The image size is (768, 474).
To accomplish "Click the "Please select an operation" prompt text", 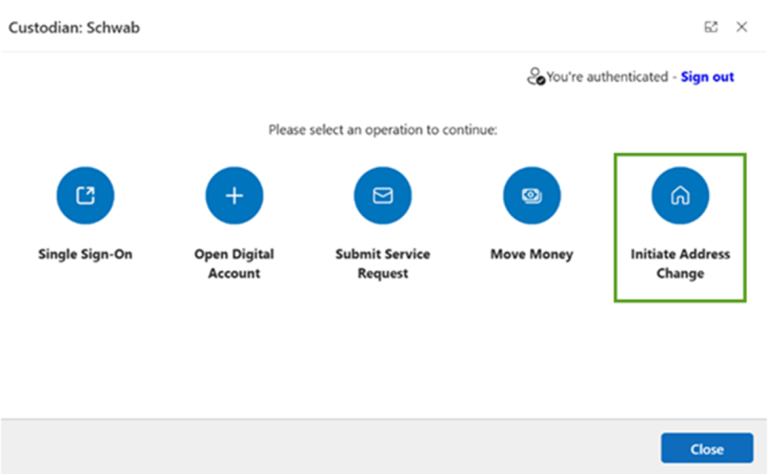I will coord(383,130).
